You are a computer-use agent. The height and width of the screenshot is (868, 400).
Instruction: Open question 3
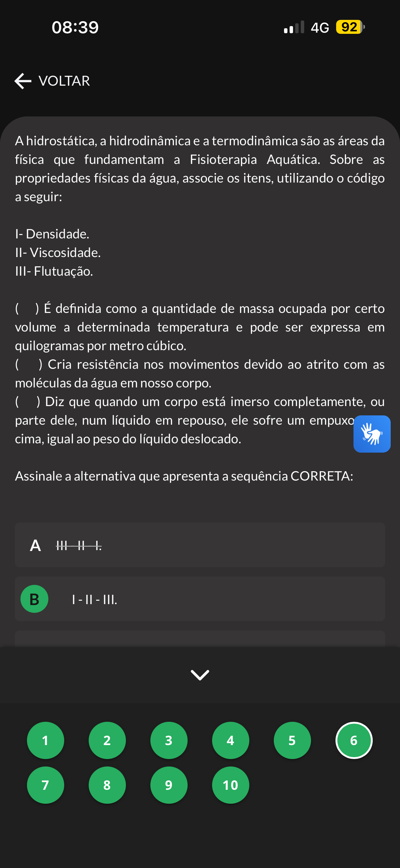click(x=169, y=740)
